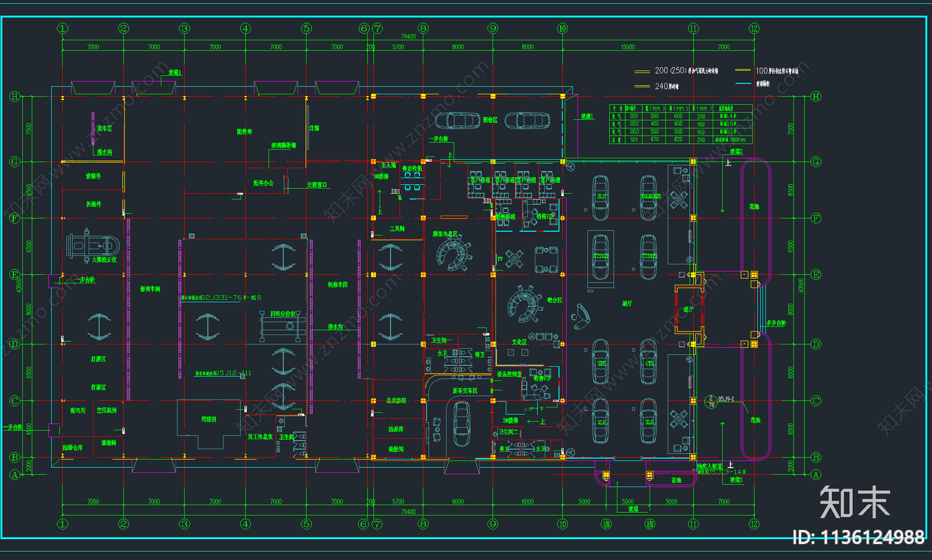Viewport: 932px width, 560px height.
Task: Click the 烤漆房 label
Action: point(209,419)
